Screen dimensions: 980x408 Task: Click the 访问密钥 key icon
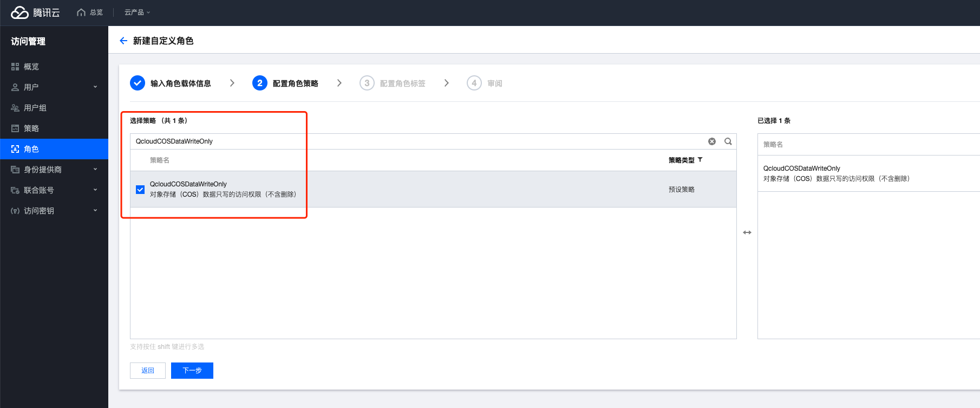(15, 211)
